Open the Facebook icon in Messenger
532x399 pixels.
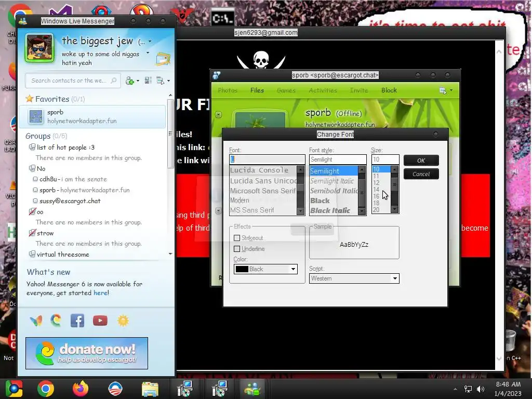point(77,320)
